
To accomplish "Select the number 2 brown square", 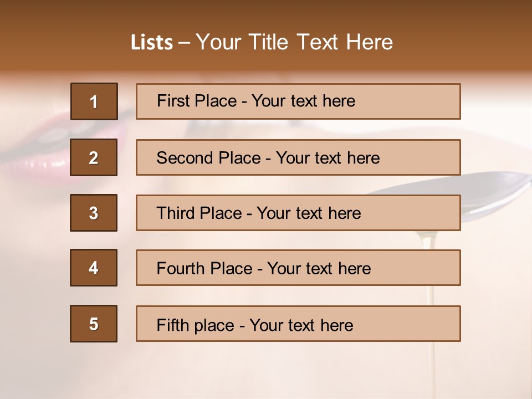I will pos(94,157).
